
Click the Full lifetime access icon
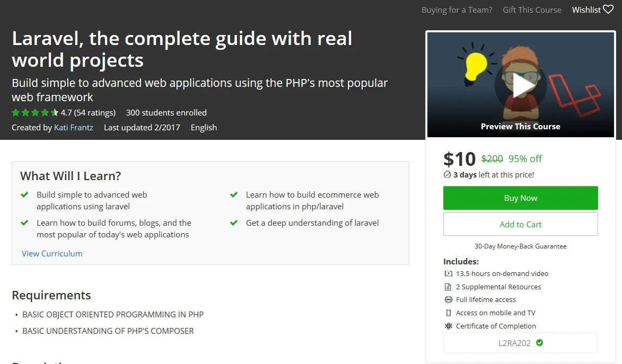click(x=448, y=299)
